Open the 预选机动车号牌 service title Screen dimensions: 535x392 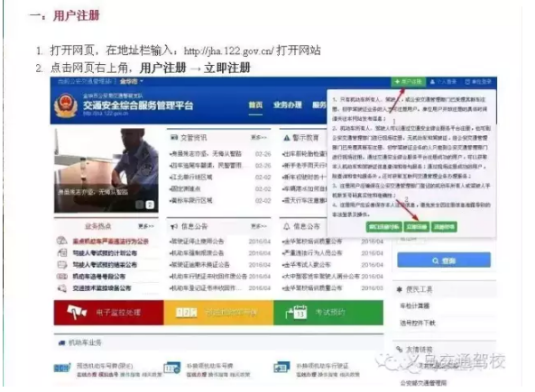click(105, 366)
